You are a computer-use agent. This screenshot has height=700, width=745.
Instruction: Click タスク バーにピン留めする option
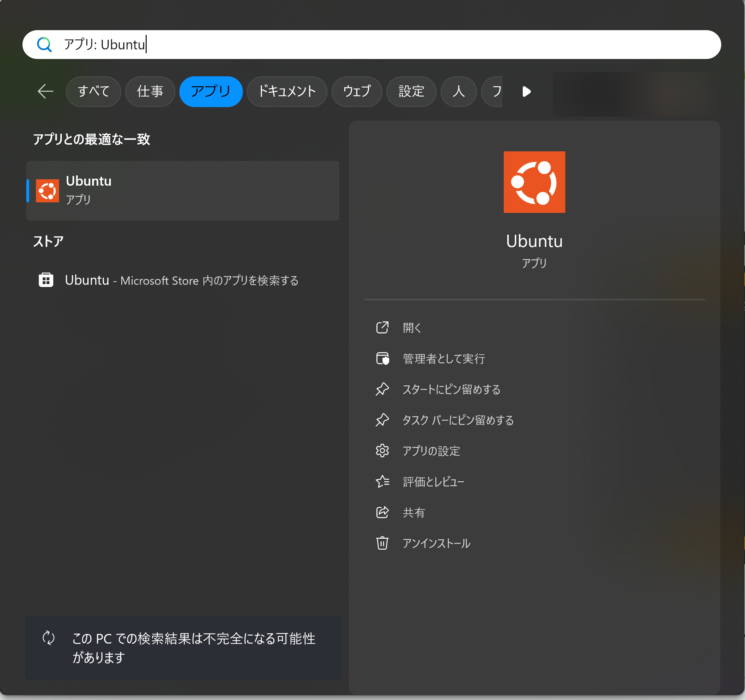coord(458,420)
